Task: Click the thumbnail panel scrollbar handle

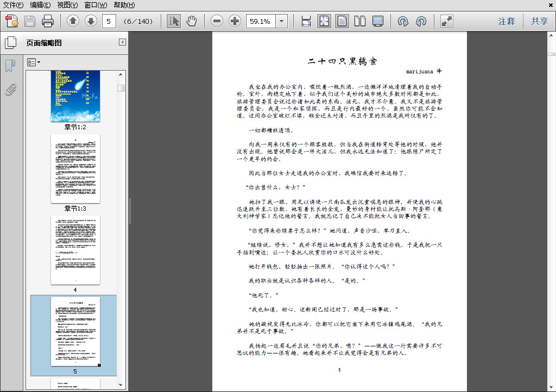Action: [121, 88]
